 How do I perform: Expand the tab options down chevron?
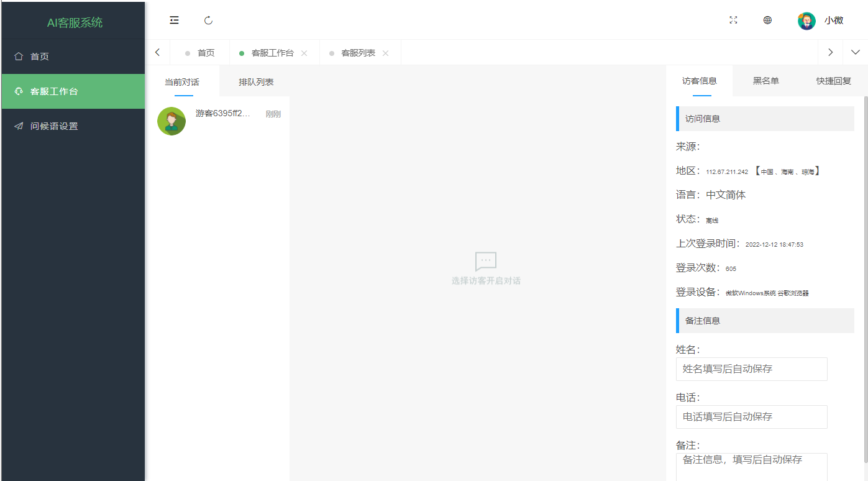point(856,52)
